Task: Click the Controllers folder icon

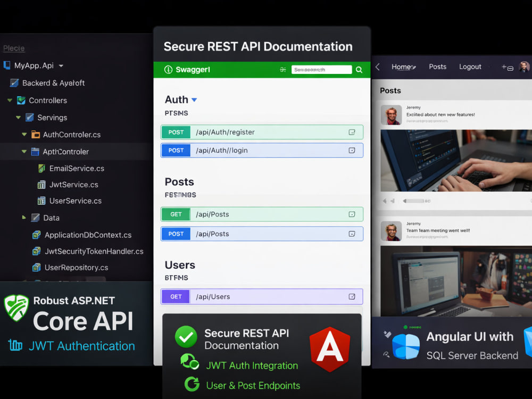Action: click(x=21, y=101)
